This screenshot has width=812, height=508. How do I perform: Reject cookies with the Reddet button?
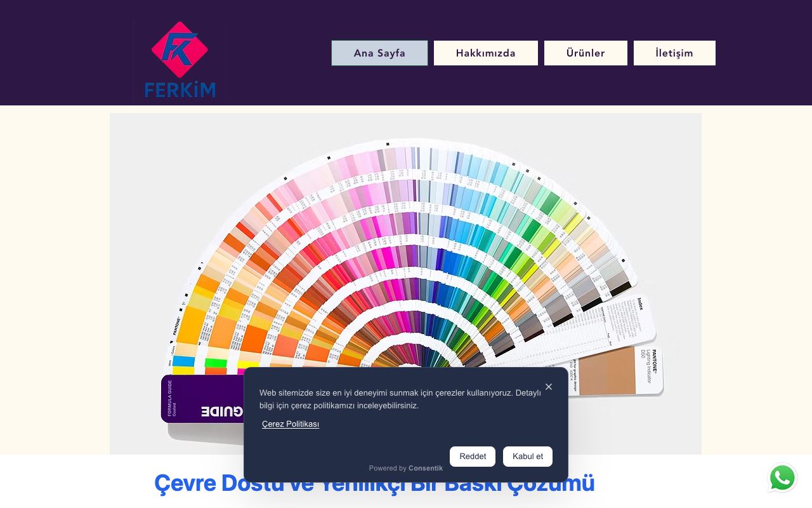click(x=473, y=457)
